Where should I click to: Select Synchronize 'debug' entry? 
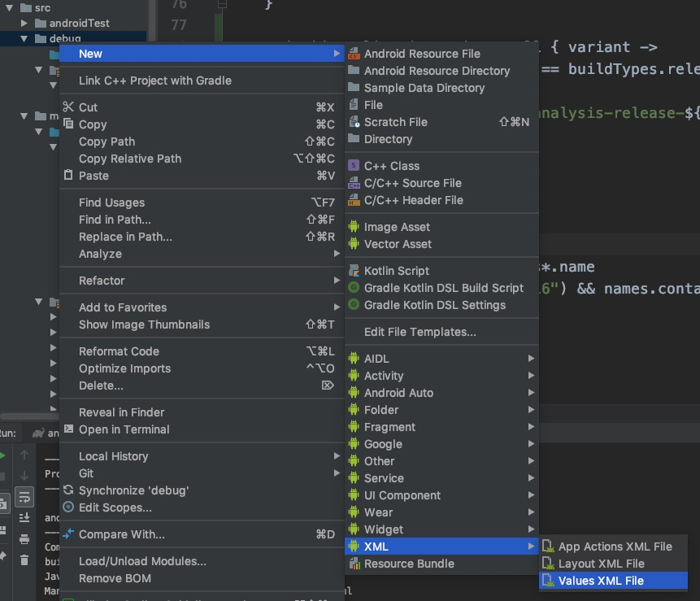pyautogui.click(x=133, y=490)
